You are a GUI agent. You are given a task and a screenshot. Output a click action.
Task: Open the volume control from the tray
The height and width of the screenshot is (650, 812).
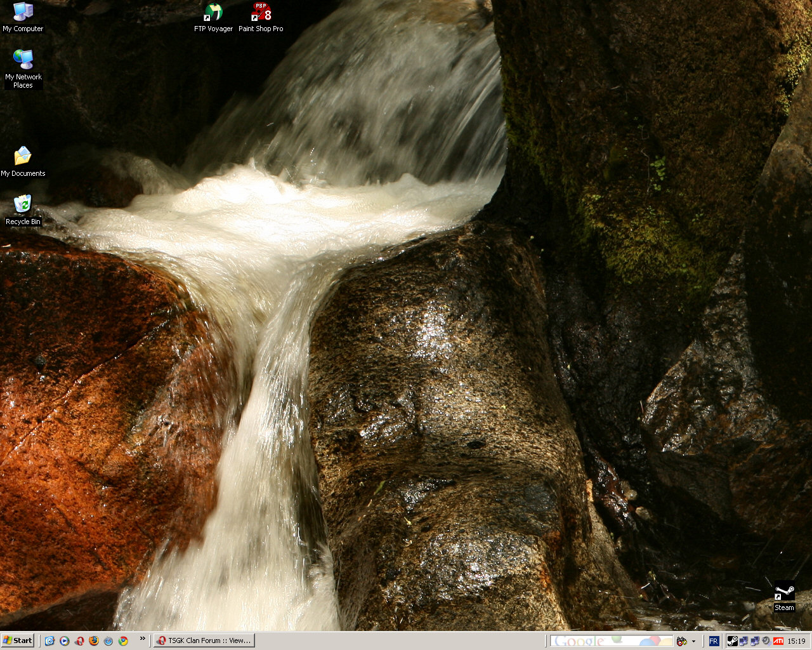[x=766, y=640]
